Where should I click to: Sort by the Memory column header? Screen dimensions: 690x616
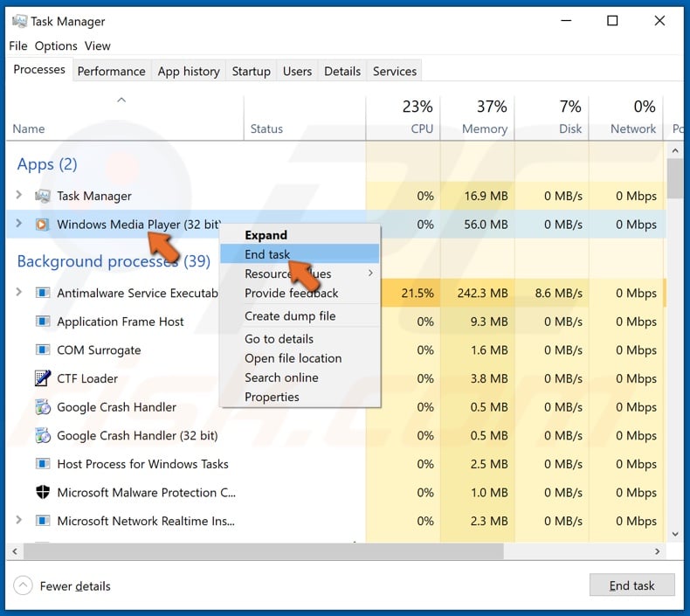(x=478, y=118)
